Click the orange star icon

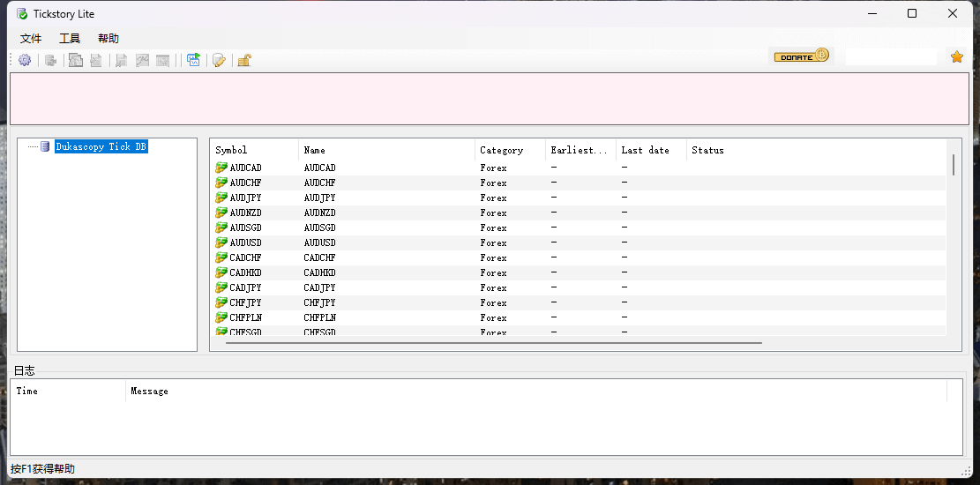(x=957, y=57)
